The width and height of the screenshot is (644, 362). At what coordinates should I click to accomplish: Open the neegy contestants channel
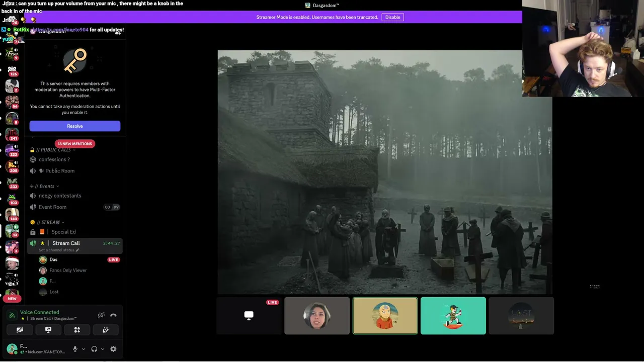pos(75,196)
